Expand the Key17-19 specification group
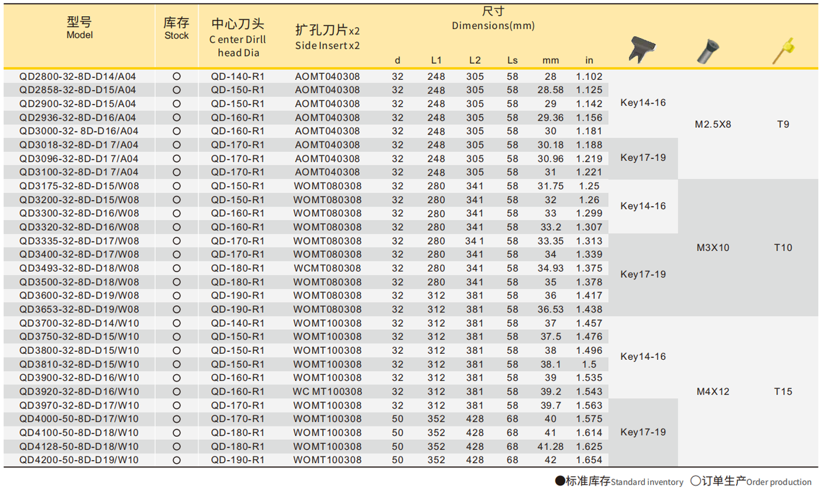822x504 pixels. [x=644, y=159]
